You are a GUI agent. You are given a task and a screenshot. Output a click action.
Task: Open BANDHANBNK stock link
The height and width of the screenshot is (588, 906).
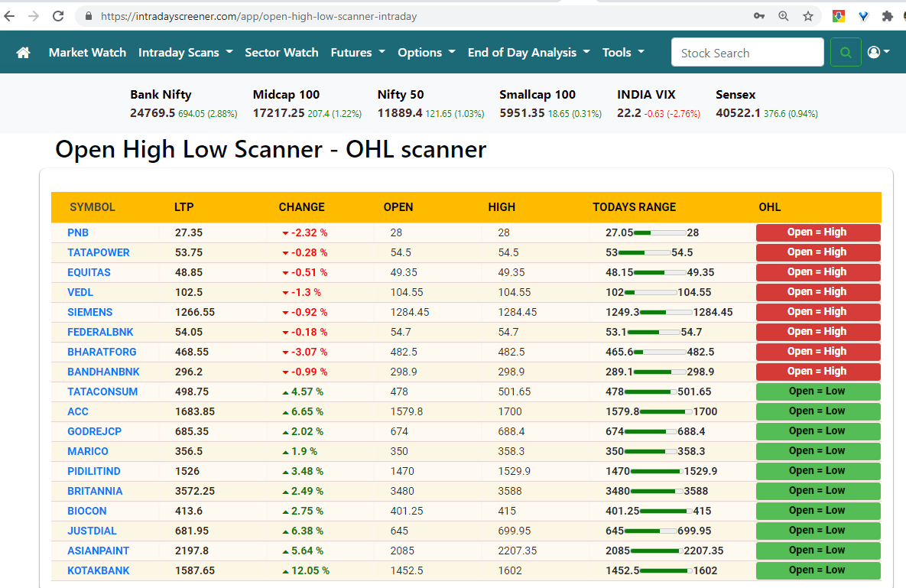pos(103,372)
